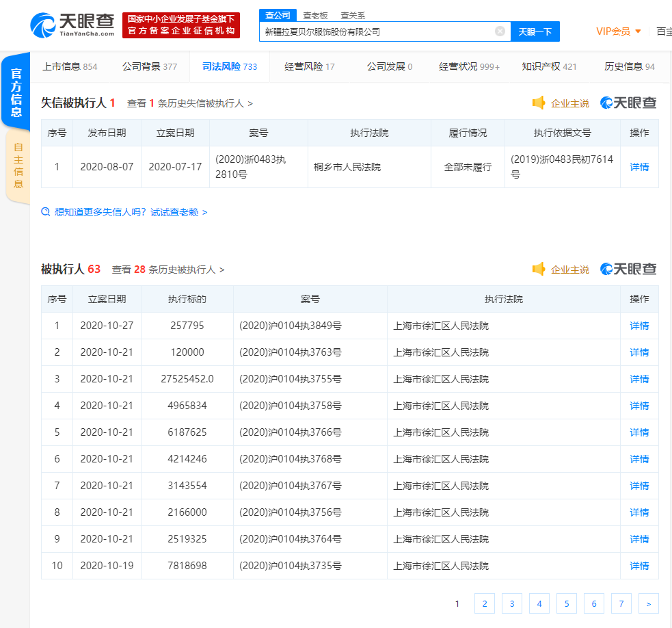672x628 pixels.
Task: Switch to the 自主信息 side tab
Action: click(18, 166)
